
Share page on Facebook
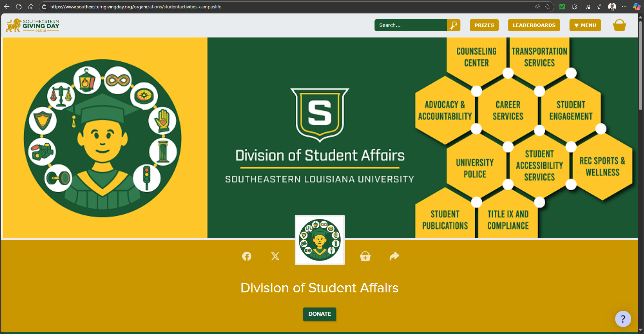tap(247, 256)
